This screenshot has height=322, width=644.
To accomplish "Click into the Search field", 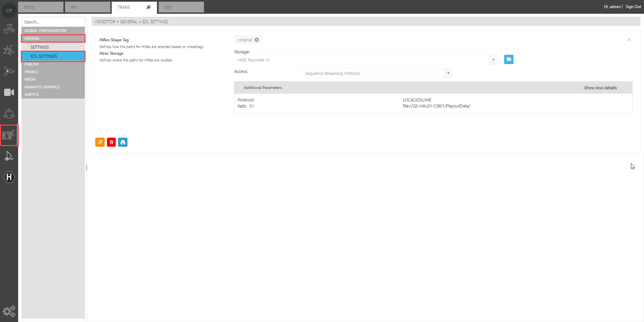I will (53, 22).
